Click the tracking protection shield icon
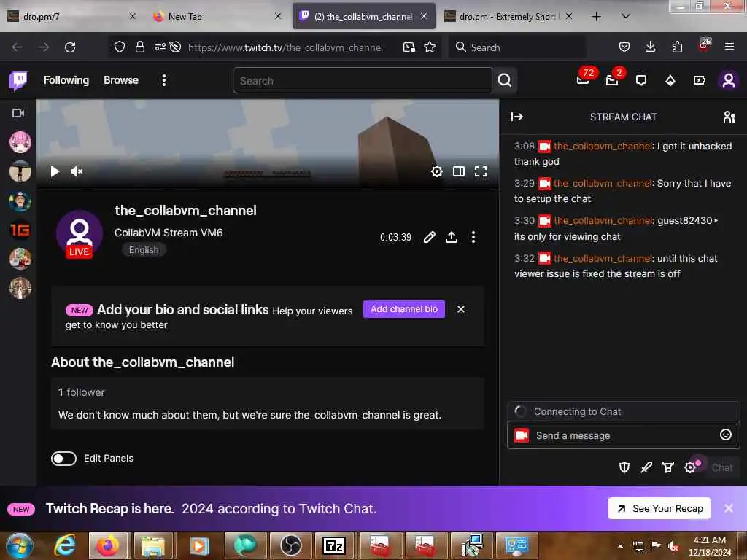The image size is (747, 560). [120, 47]
